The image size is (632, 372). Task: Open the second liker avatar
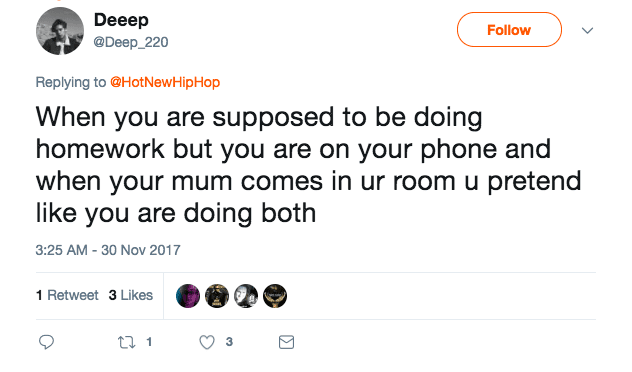[217, 296]
